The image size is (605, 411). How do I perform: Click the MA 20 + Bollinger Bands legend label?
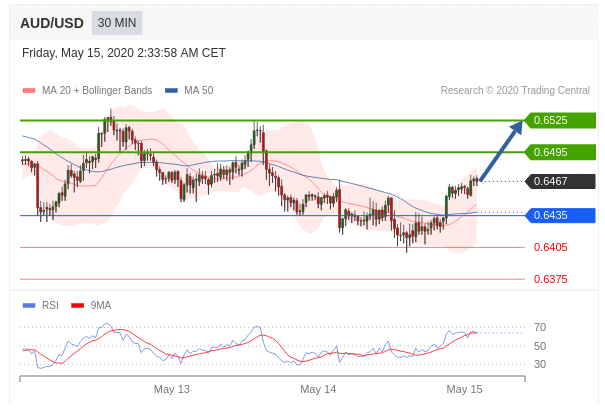pos(97,90)
